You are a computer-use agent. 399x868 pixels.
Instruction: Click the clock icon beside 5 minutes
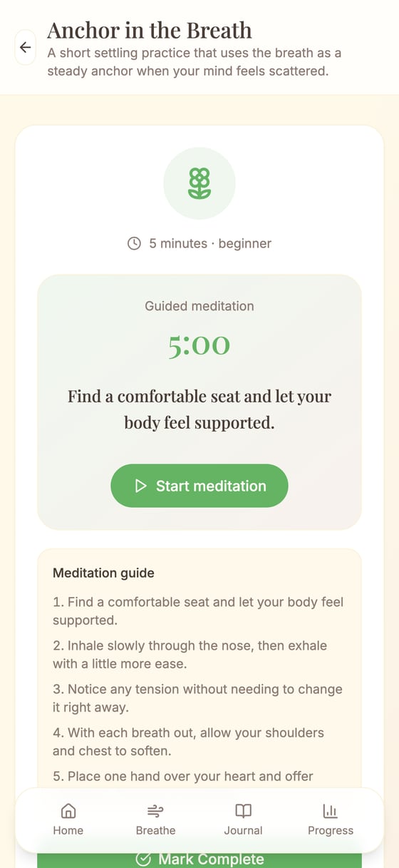pos(134,243)
